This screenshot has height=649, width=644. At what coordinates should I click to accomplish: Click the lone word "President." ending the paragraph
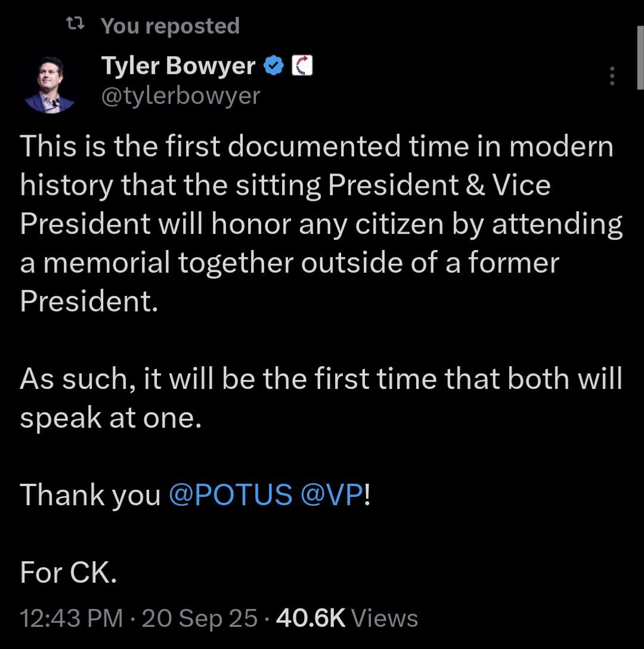(x=89, y=302)
